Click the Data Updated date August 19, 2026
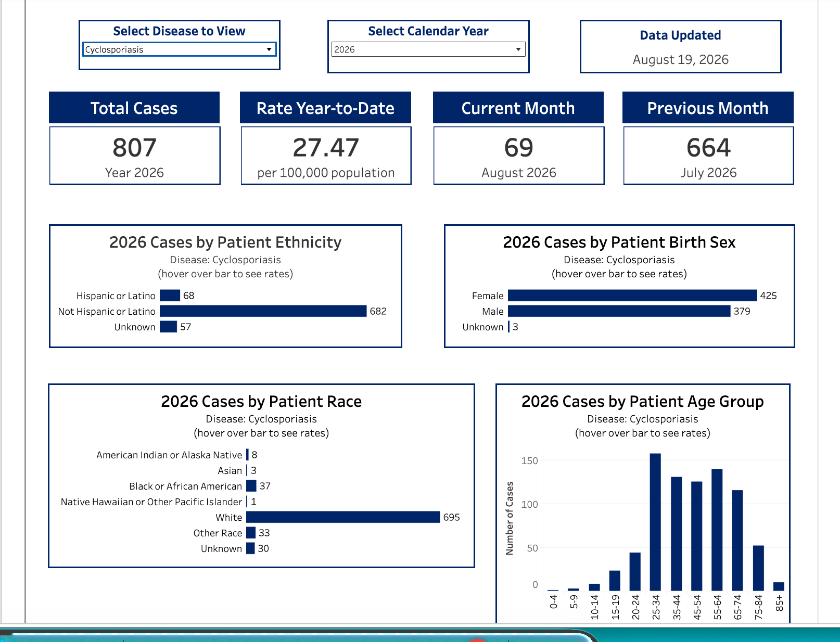The height and width of the screenshot is (642, 840). click(x=681, y=60)
